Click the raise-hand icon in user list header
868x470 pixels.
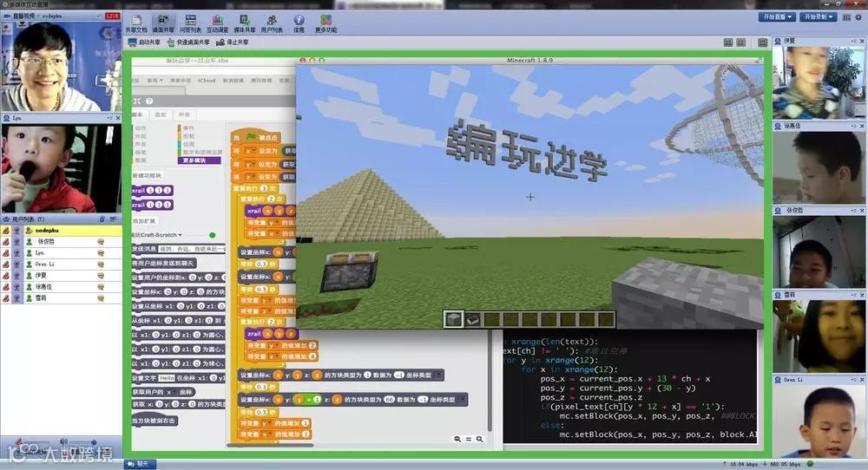click(x=114, y=219)
